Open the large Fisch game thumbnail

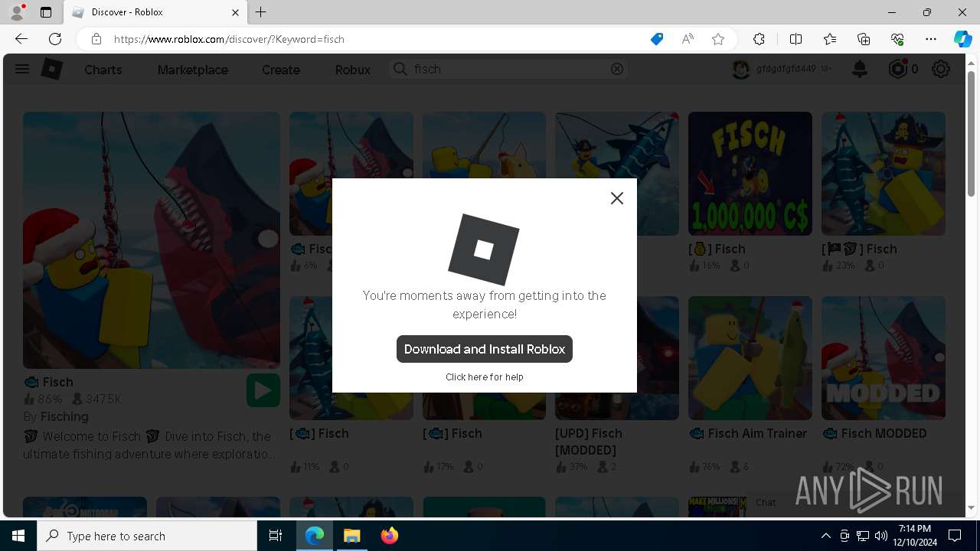click(x=152, y=240)
